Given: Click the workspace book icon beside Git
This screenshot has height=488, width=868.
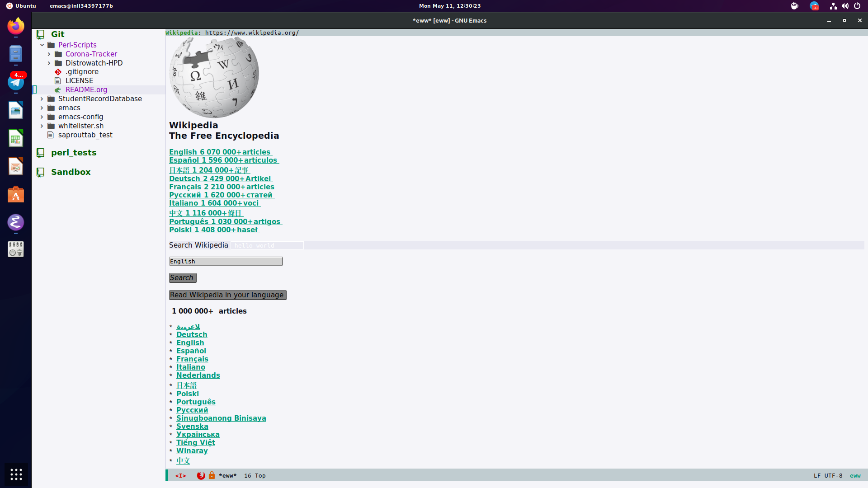Looking at the screenshot, I should click(x=41, y=33).
